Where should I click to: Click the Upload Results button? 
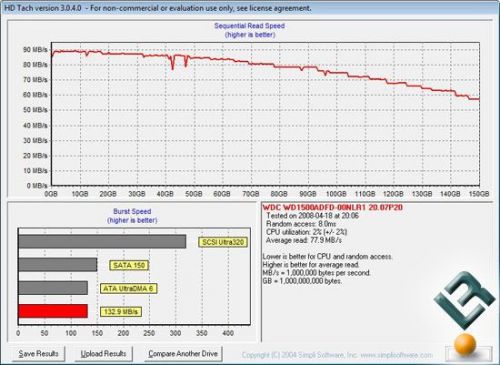[x=103, y=354]
